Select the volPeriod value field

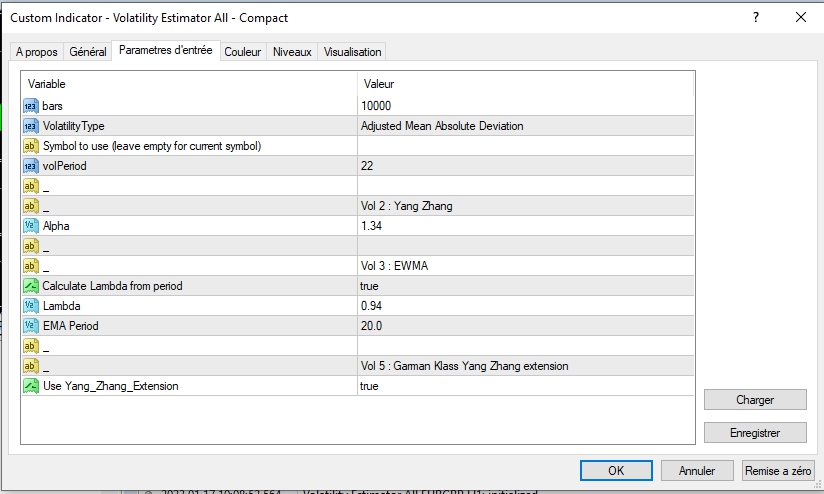[x=525, y=166]
